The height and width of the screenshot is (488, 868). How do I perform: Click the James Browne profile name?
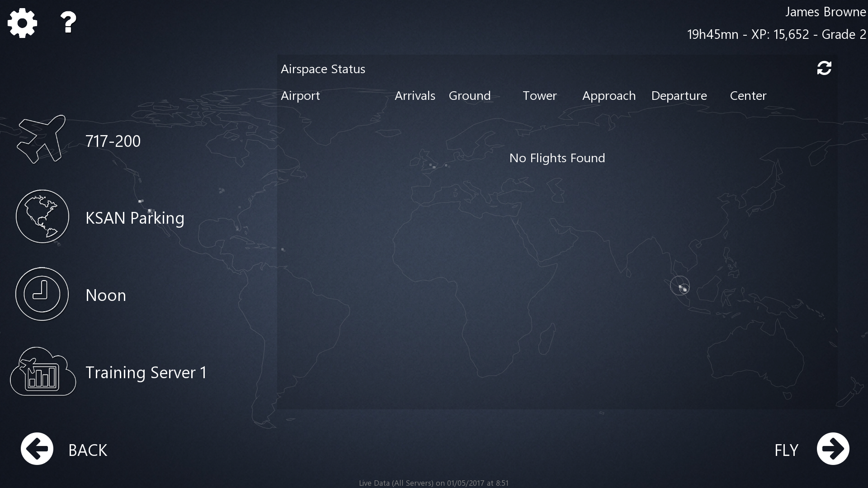pos(825,12)
